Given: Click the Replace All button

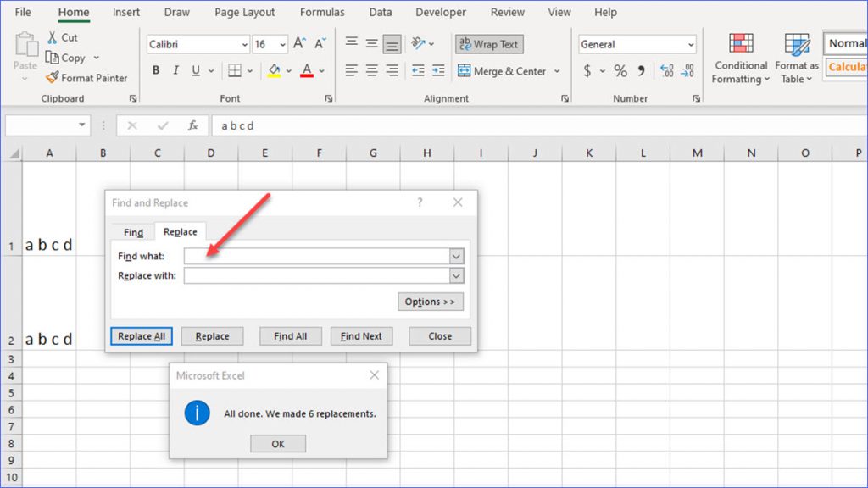Looking at the screenshot, I should [x=141, y=335].
